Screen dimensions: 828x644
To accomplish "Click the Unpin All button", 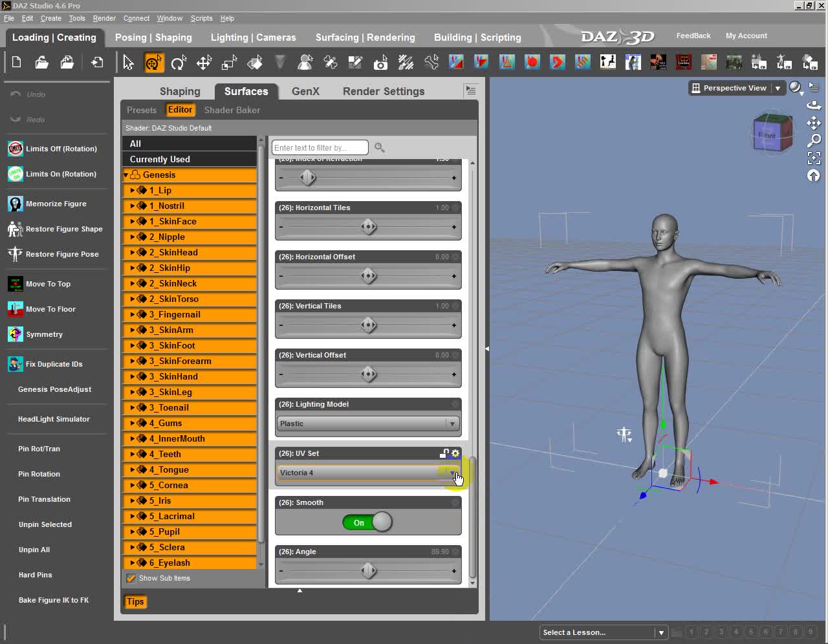I will pos(34,550).
